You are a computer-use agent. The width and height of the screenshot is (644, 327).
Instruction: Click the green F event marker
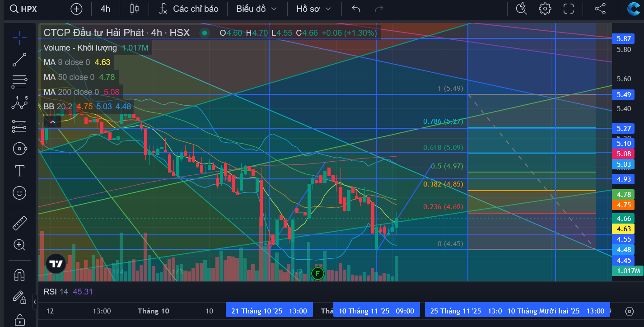318,273
